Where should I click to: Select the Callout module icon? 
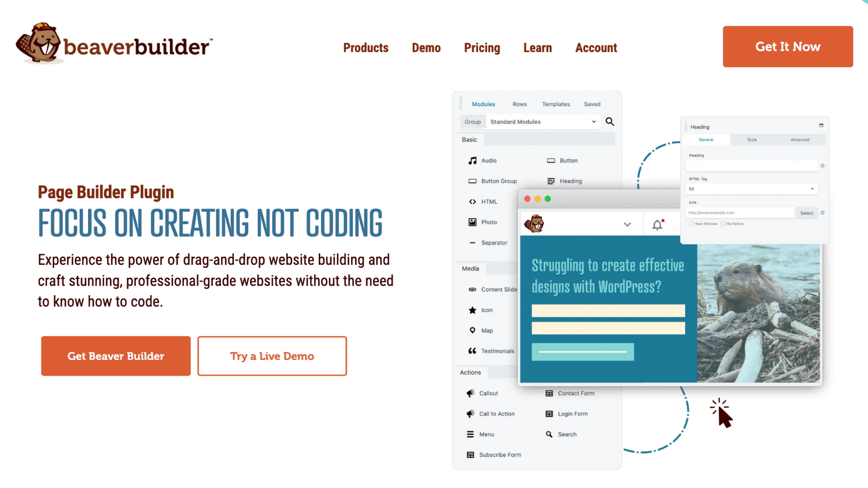tap(470, 393)
